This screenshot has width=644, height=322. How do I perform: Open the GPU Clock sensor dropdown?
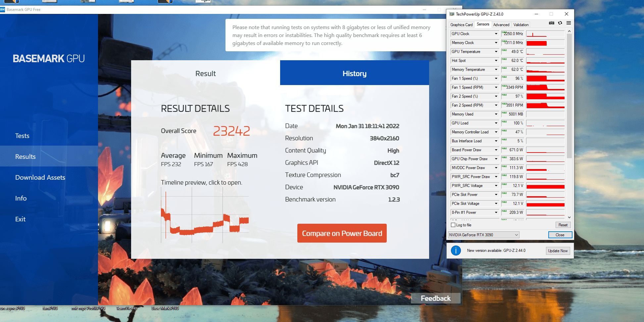click(496, 34)
